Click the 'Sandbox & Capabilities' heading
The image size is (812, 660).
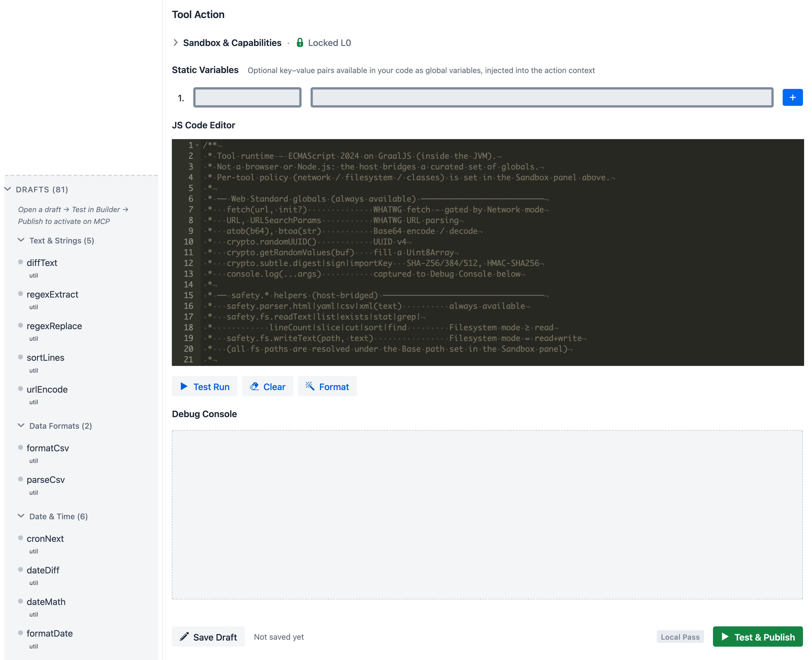232,43
